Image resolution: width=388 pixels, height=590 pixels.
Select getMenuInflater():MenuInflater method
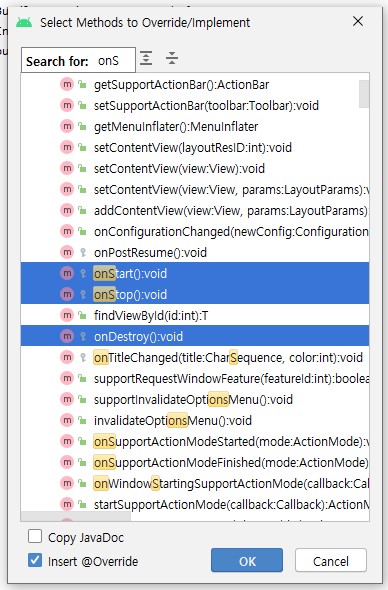[195, 126]
